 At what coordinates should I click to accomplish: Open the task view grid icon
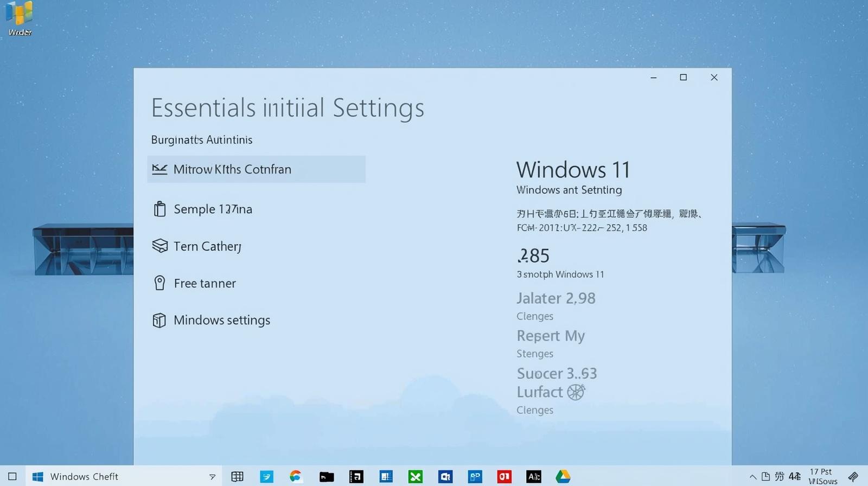(x=237, y=477)
